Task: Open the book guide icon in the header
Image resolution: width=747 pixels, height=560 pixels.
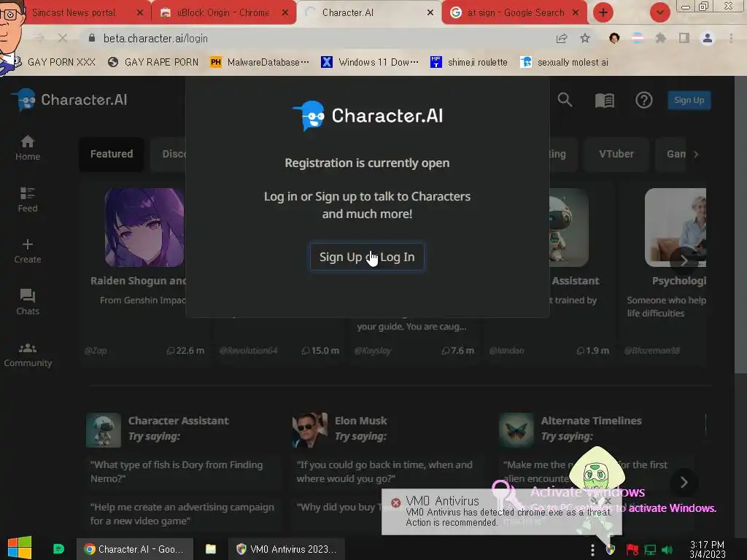Action: (x=604, y=100)
